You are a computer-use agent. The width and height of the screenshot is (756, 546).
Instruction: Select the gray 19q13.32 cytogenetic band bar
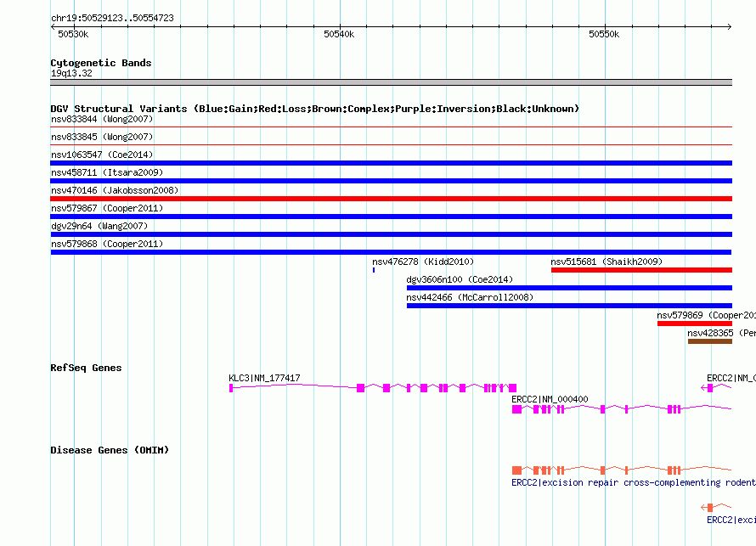click(x=391, y=82)
